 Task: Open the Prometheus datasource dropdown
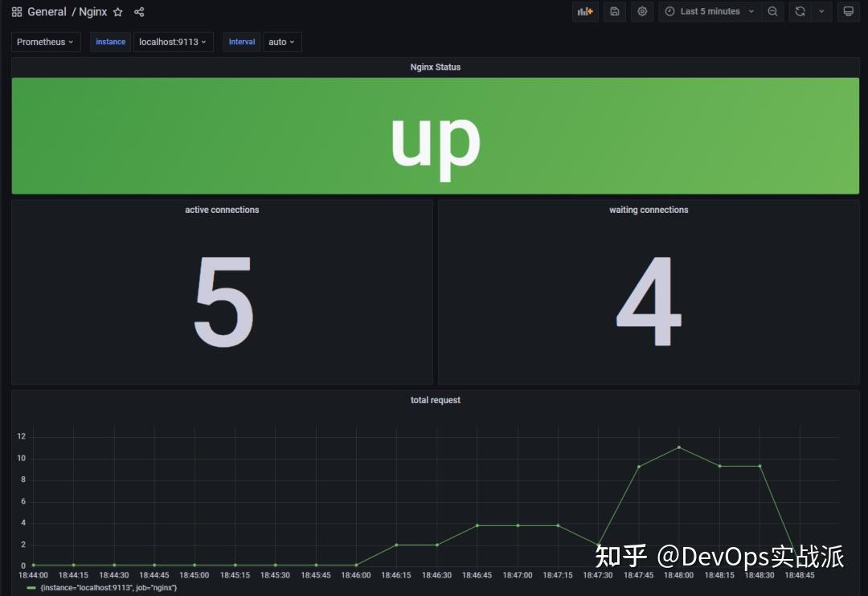45,42
